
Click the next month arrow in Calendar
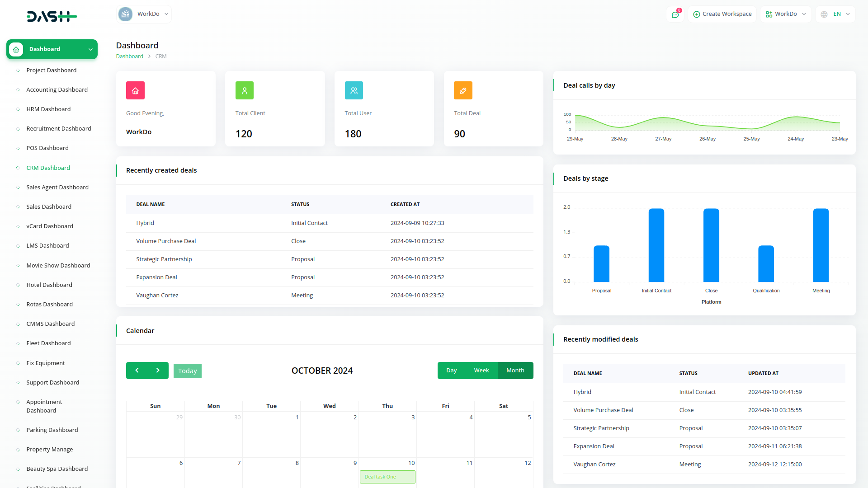(158, 371)
